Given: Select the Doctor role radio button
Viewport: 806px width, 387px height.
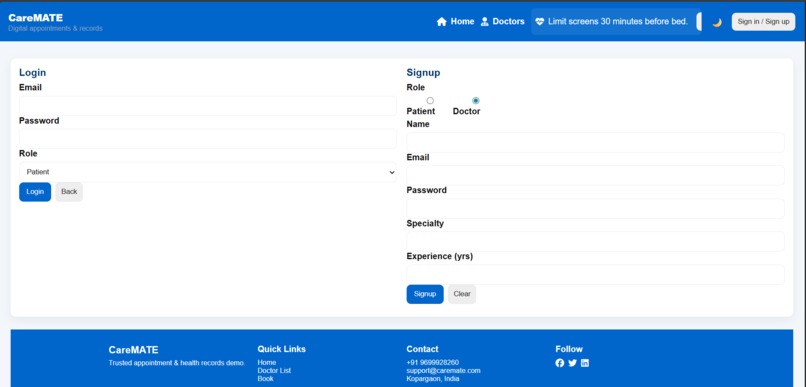Looking at the screenshot, I should (x=475, y=101).
